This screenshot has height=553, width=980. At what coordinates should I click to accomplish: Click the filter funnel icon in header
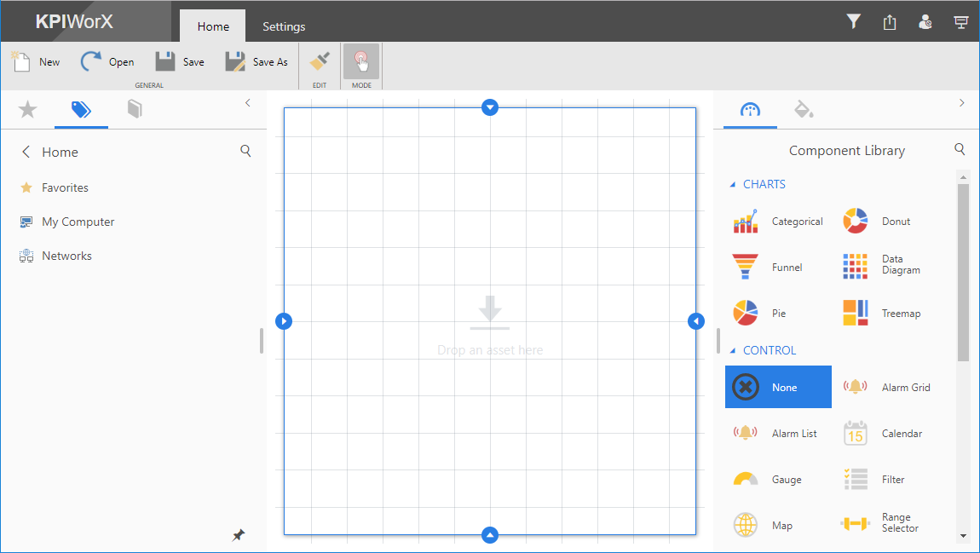coord(854,22)
